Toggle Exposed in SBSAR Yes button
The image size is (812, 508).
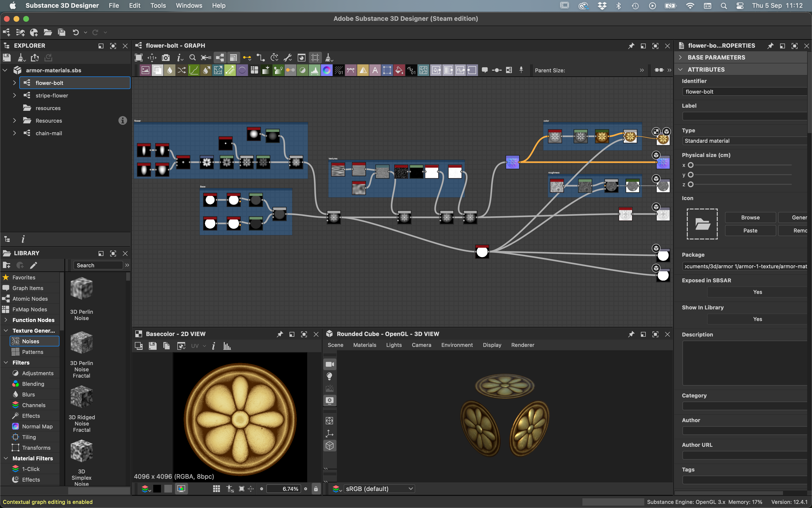[x=757, y=292]
